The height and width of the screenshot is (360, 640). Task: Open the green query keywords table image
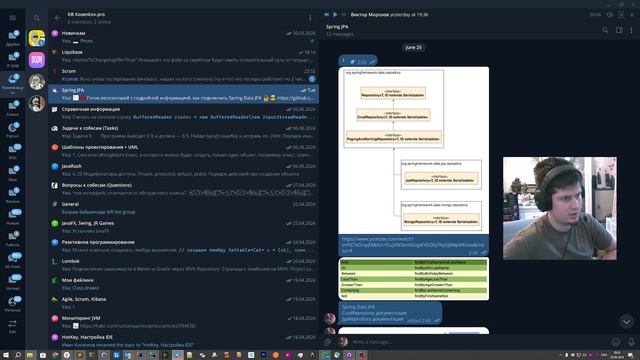tap(413, 279)
